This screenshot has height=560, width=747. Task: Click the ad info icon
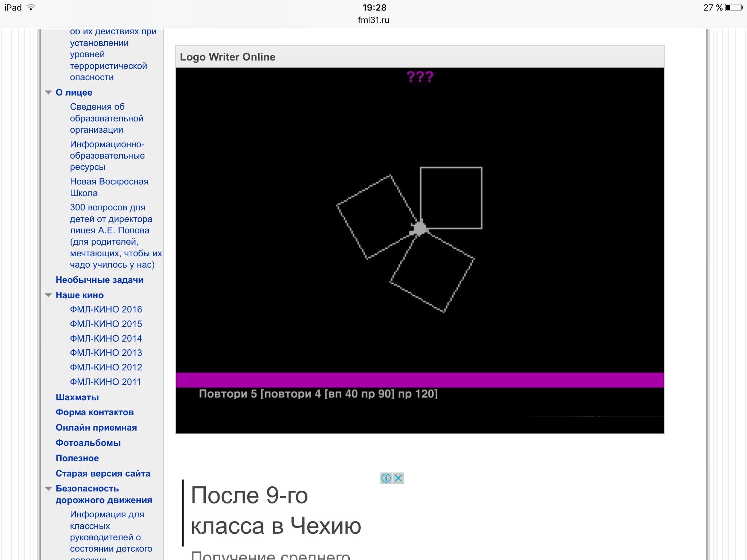coord(386,478)
